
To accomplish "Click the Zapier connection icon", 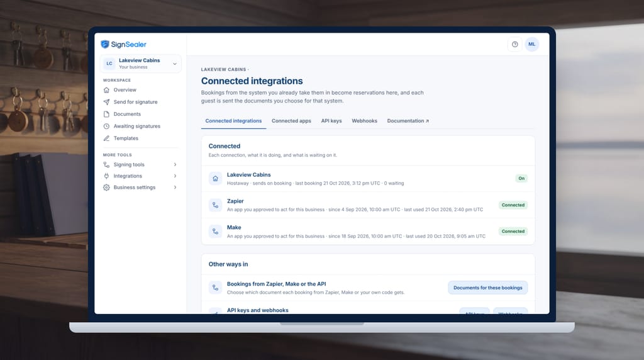I will [215, 205].
